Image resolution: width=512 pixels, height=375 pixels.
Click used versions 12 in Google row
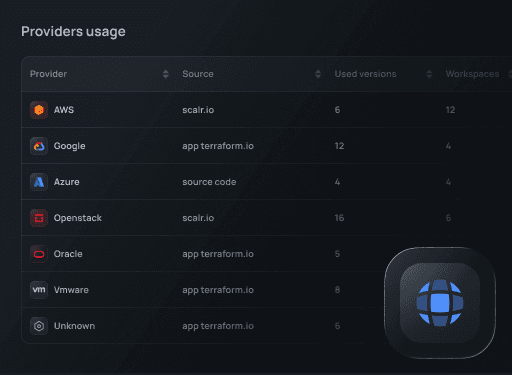339,146
